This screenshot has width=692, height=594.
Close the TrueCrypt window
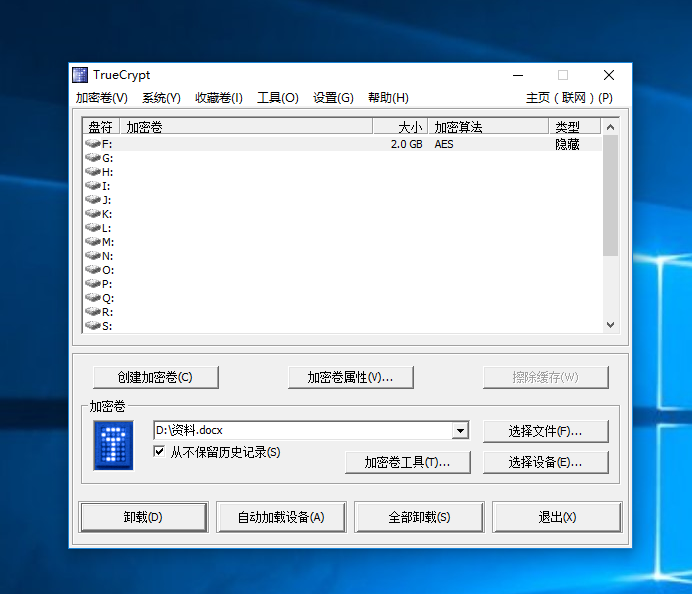click(x=609, y=75)
